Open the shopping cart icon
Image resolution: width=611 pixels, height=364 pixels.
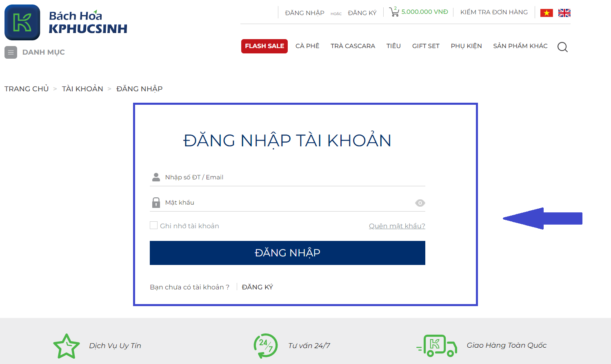(394, 12)
